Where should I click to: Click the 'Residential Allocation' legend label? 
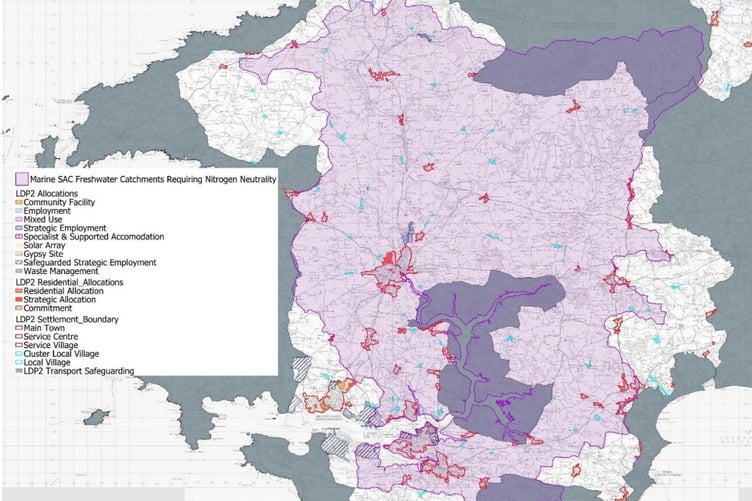click(63, 291)
